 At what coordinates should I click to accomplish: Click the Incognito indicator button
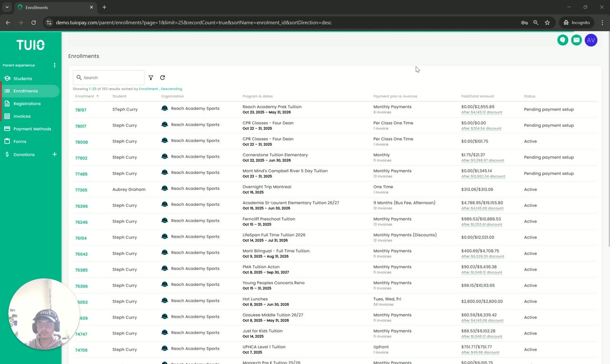(577, 22)
